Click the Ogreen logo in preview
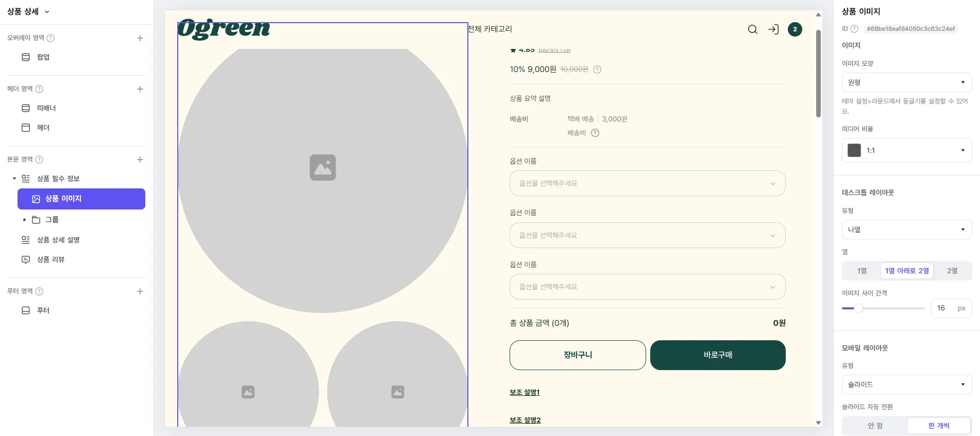Viewport: 980px width, 436px height. tap(224, 29)
